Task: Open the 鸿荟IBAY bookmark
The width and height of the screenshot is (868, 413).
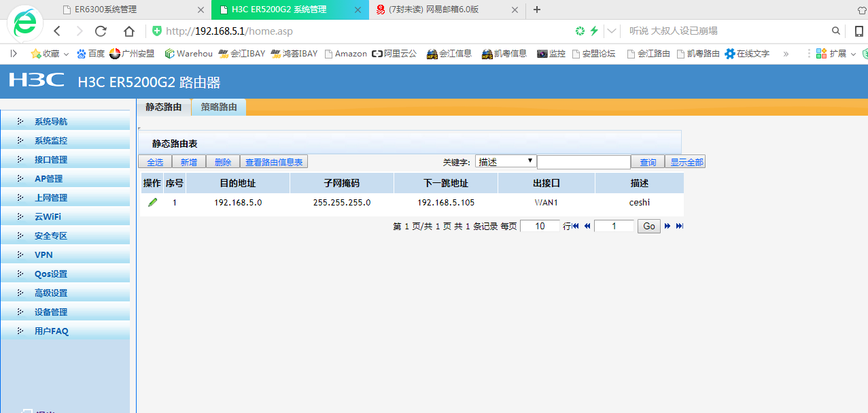Action: [x=294, y=53]
